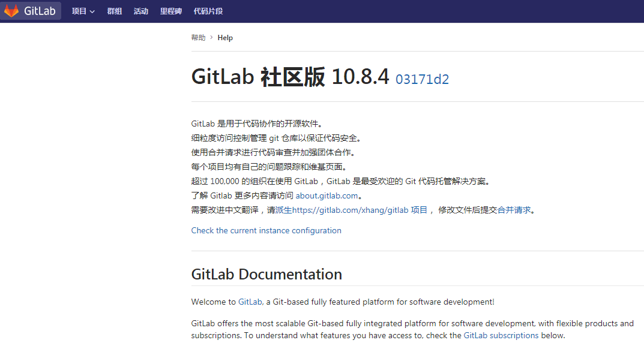
Task: Open 代码片段 in the top navigation
Action: pos(208,11)
